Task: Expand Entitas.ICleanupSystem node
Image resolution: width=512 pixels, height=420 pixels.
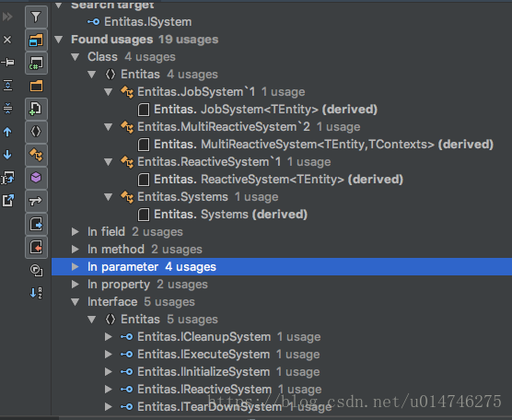Action: coord(109,337)
